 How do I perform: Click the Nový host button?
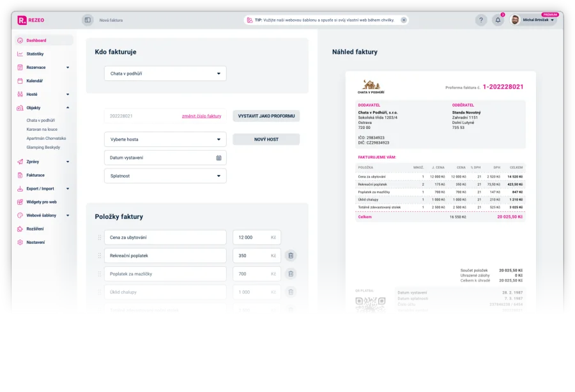coord(266,140)
